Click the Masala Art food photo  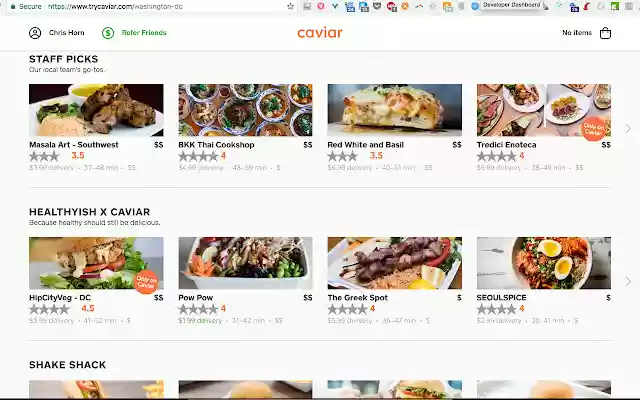pyautogui.click(x=96, y=110)
